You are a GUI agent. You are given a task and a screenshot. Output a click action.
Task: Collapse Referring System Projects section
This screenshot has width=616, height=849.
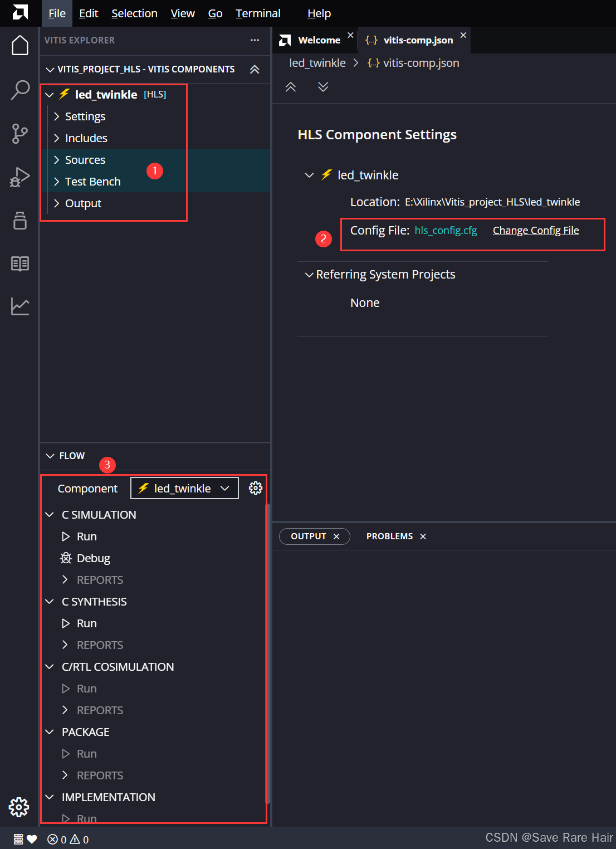pyautogui.click(x=309, y=275)
